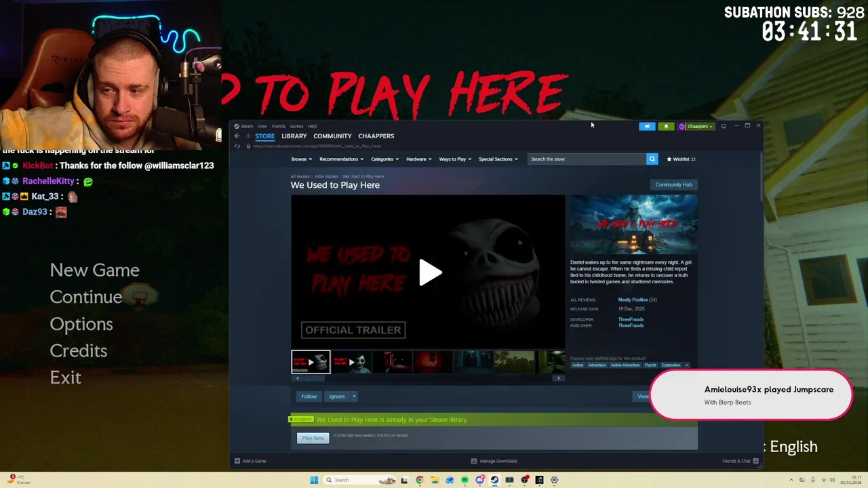Open the Steam announcements megaphone icon
Screen dimensions: 868x488
[647, 126]
